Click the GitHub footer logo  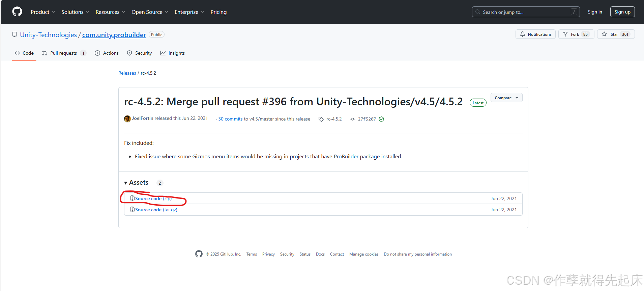tap(199, 254)
